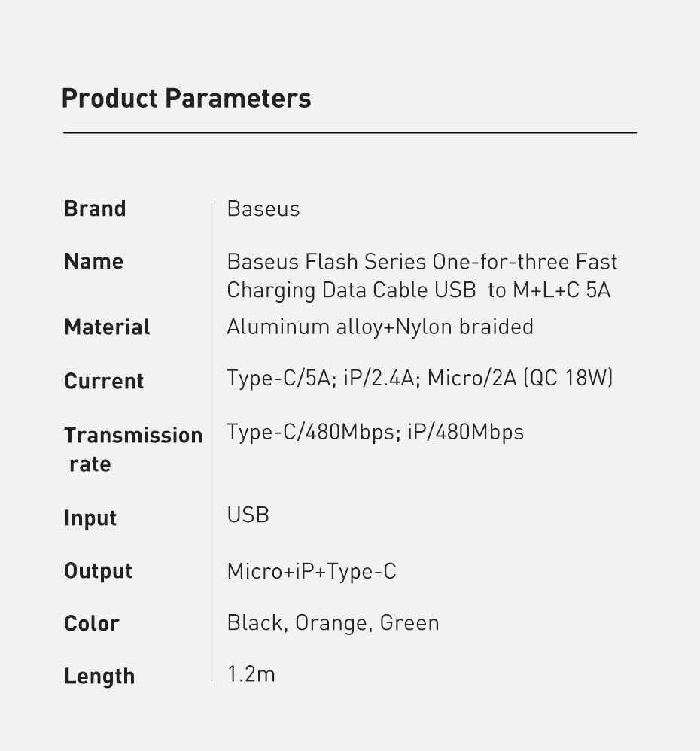Click the Black, Orange, Green value
700x751 pixels.
[333, 623]
